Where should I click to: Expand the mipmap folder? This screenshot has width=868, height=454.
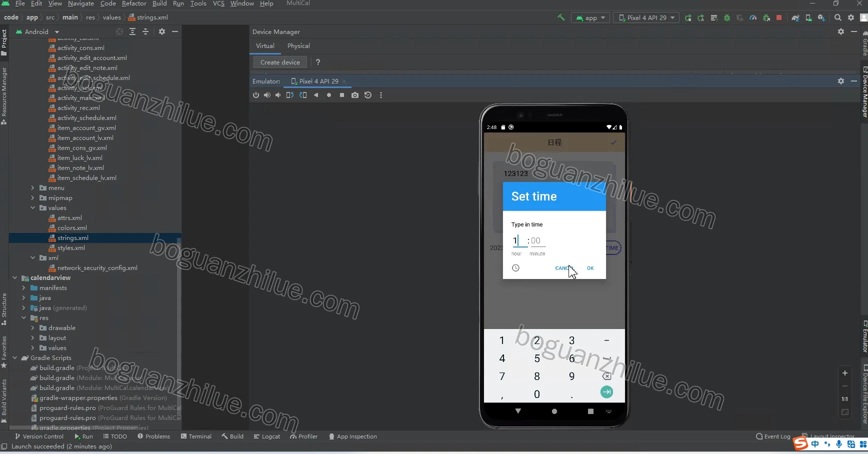pos(33,198)
